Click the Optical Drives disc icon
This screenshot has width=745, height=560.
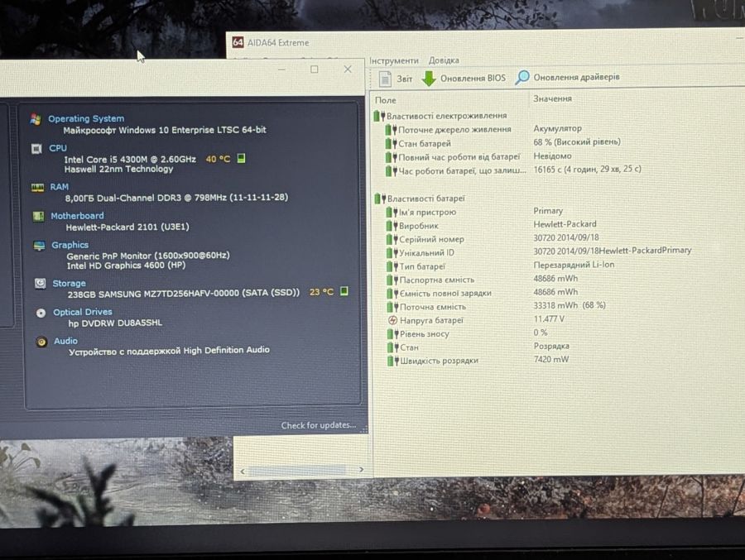[x=41, y=313]
